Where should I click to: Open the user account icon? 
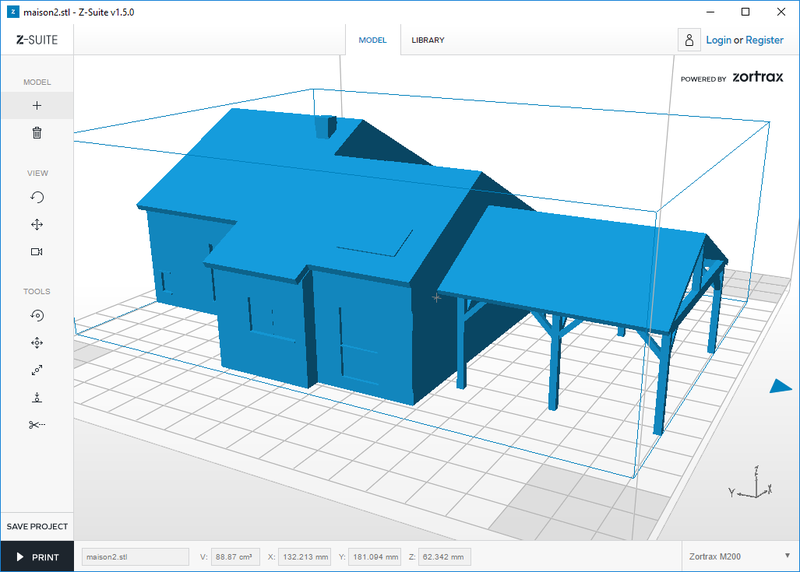point(688,40)
